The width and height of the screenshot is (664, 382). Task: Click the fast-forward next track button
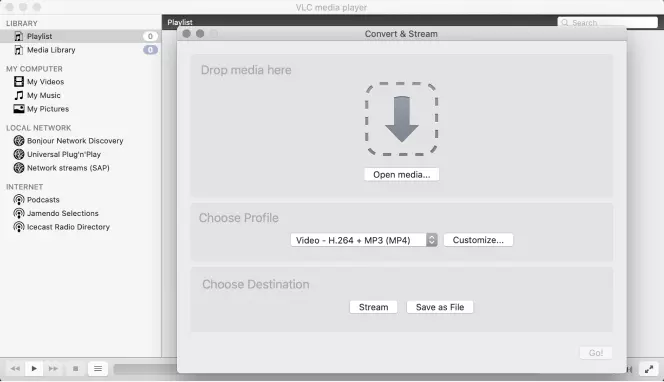click(53, 368)
